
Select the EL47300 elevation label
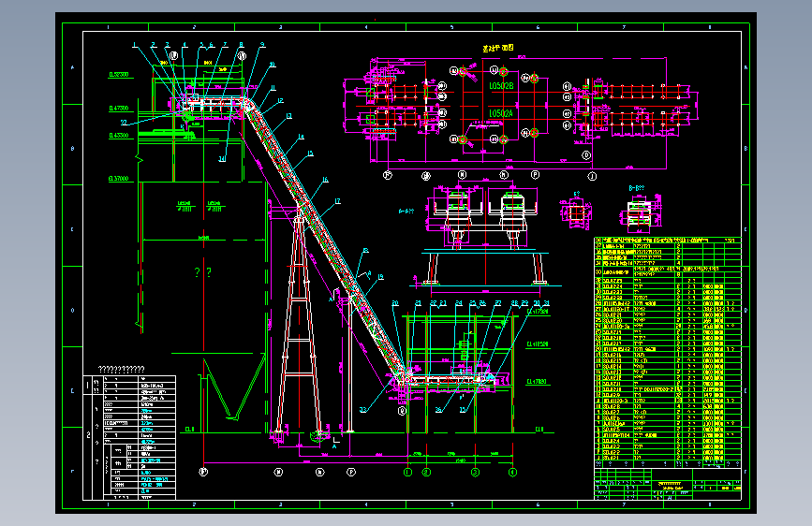(119, 109)
